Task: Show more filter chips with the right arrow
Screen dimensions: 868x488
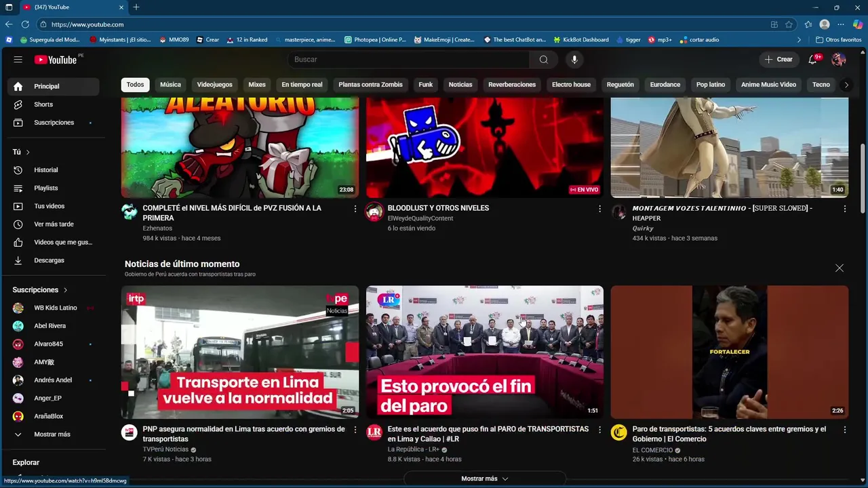Action: point(846,85)
